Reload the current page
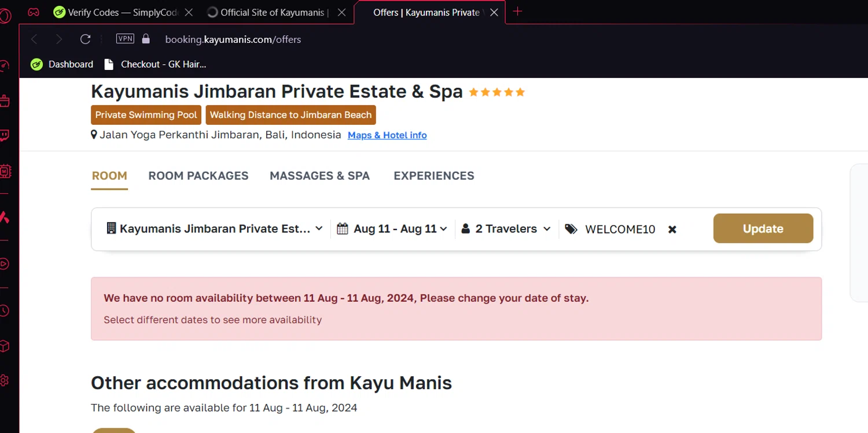The width and height of the screenshot is (868, 433). tap(85, 39)
